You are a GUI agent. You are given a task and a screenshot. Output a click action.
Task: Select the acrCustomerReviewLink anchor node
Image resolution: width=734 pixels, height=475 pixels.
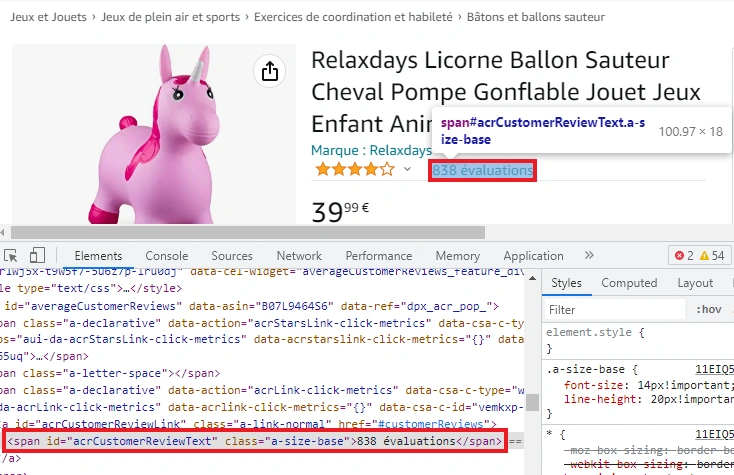click(x=248, y=424)
